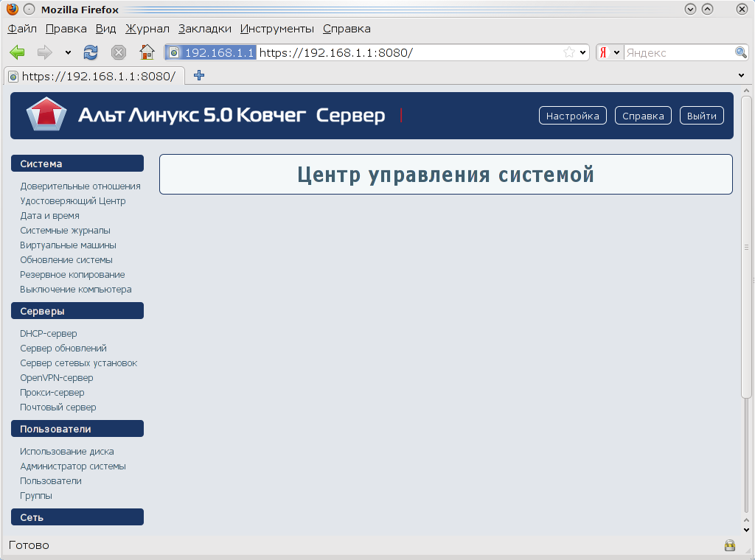Reload the current page
Screen dimensions: 755x560
(x=91, y=52)
